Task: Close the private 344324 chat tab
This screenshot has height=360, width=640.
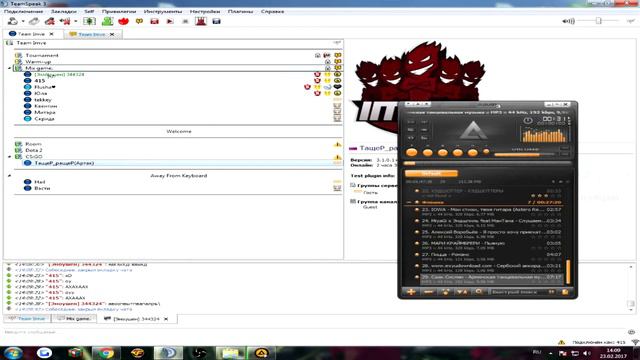Action: click(166, 319)
